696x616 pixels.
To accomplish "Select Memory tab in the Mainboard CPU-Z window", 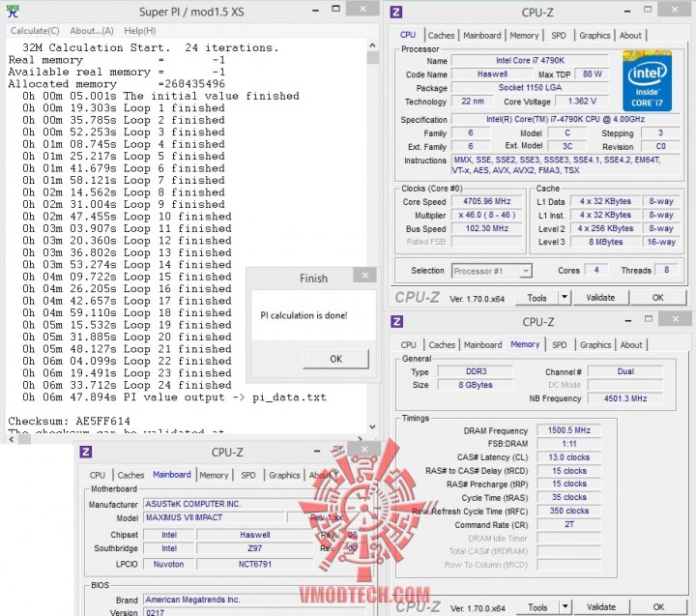I will pyautogui.click(x=214, y=475).
